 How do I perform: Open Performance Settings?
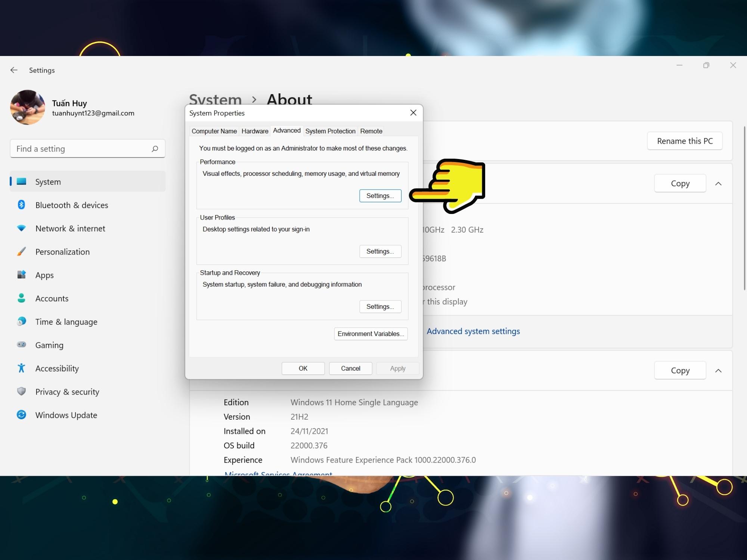(380, 196)
